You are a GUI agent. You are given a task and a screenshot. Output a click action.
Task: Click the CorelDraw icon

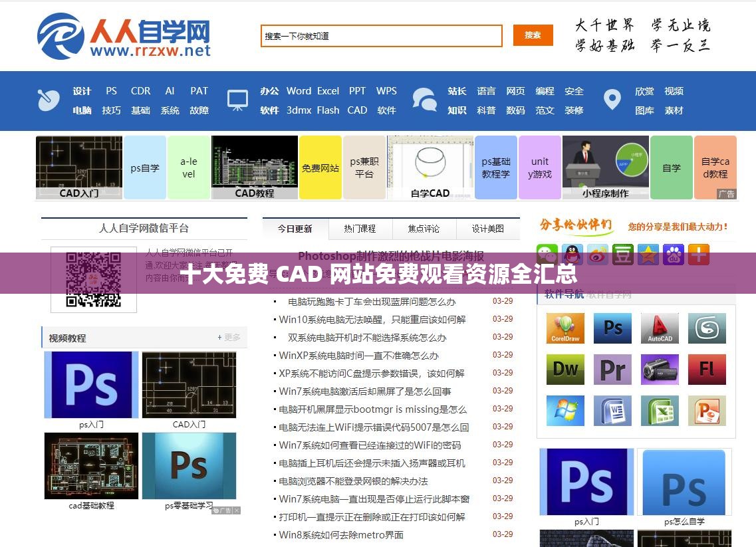pos(565,328)
